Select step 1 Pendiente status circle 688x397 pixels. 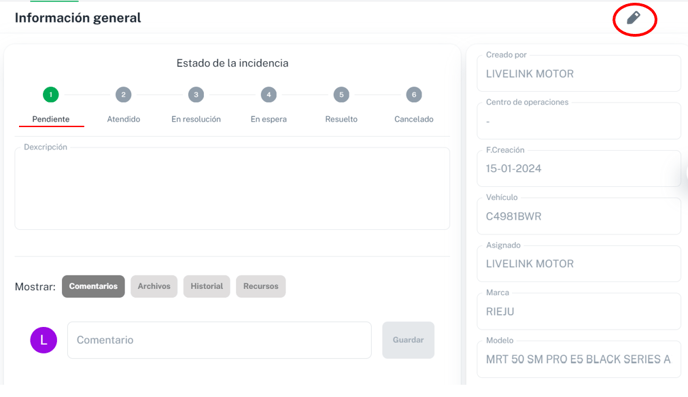51,94
